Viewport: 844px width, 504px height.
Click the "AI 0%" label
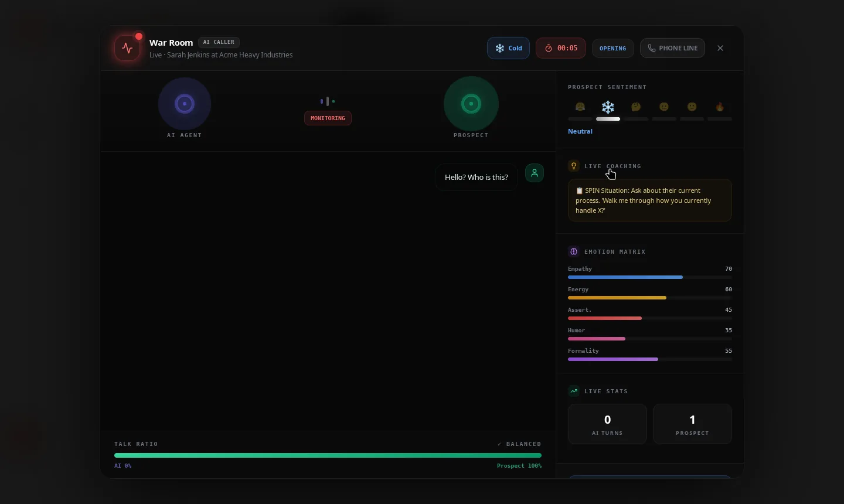click(123, 466)
